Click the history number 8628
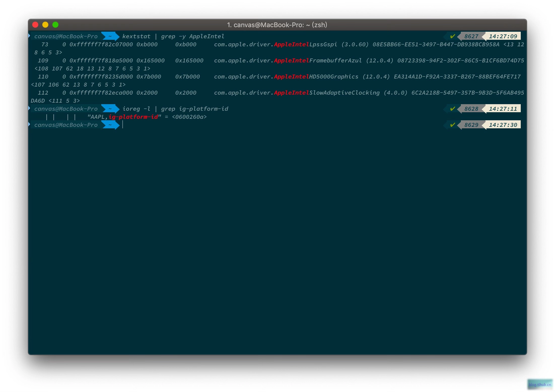 471,109
